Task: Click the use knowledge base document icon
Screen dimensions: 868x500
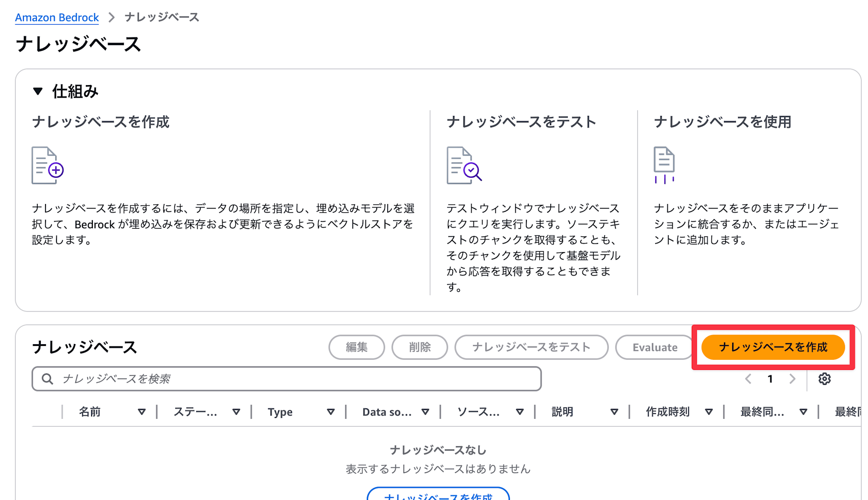Action: tap(664, 165)
